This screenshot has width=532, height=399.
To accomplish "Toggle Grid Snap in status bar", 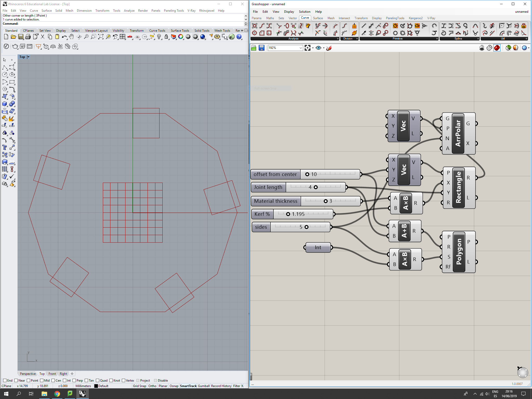I will 139,386.
